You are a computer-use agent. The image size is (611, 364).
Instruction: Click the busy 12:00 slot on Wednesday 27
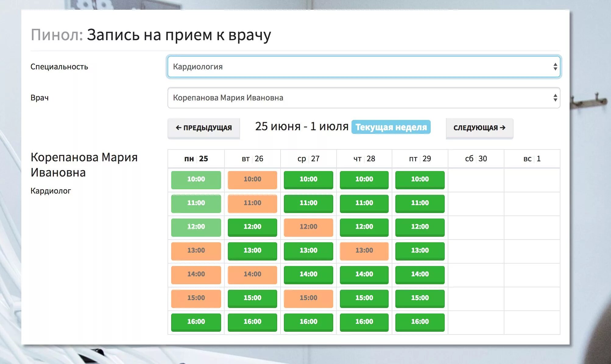[x=309, y=227]
